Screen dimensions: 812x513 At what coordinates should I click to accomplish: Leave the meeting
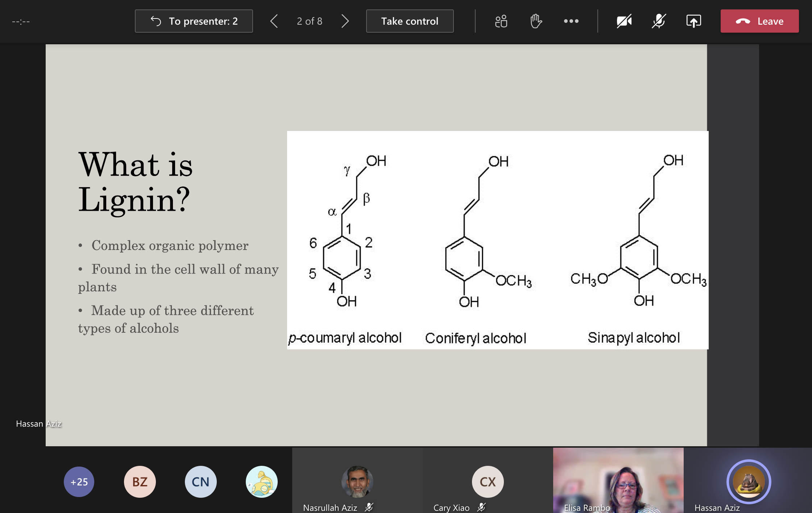coord(759,21)
